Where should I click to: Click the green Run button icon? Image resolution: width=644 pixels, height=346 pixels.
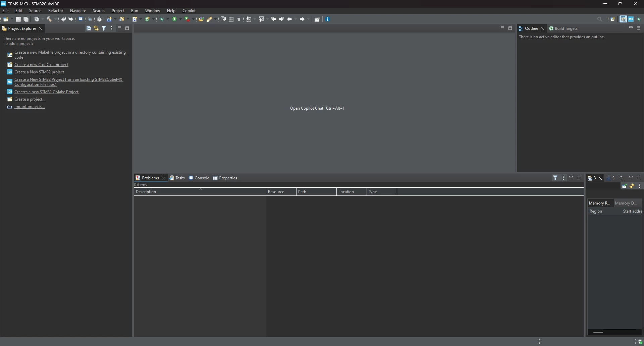click(x=174, y=19)
